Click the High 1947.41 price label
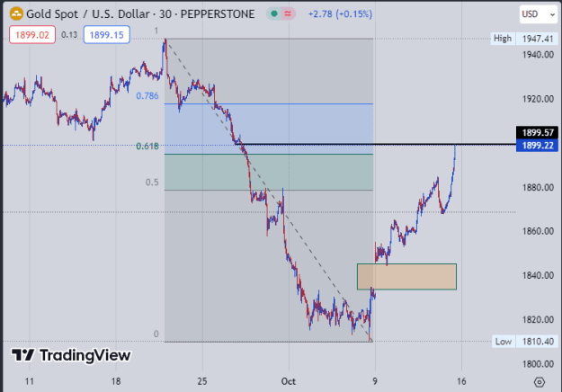Viewport: 562px width, 392px height. [x=524, y=39]
